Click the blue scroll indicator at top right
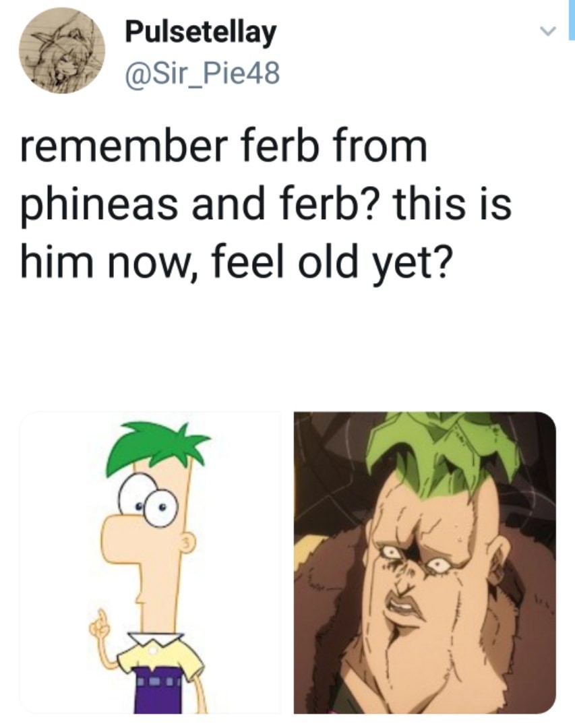 (x=570, y=13)
